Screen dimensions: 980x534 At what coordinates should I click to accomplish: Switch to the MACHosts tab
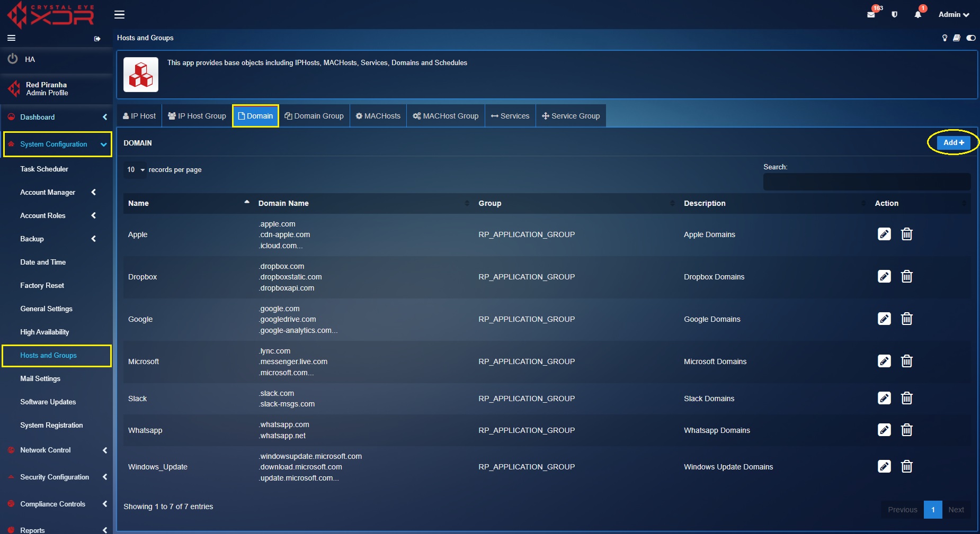[x=378, y=116]
